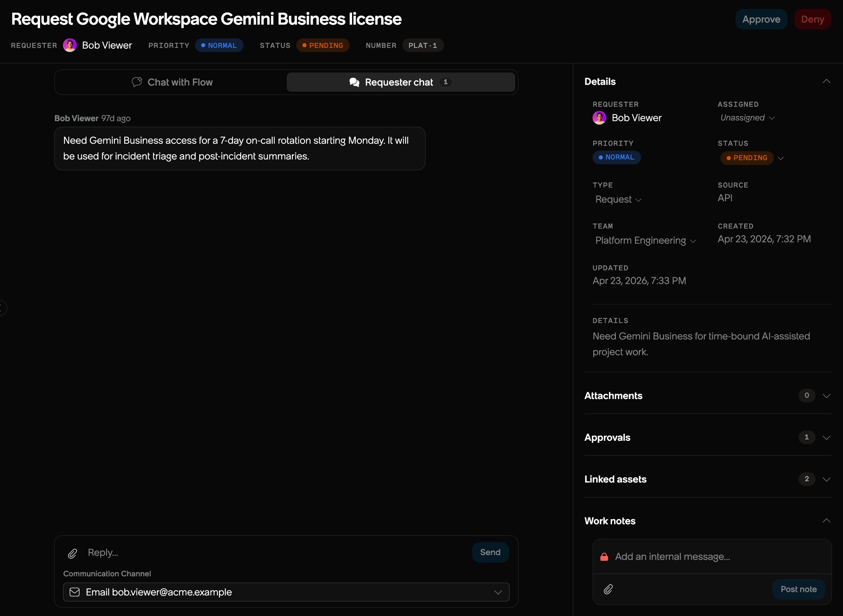
Task: Approve the license request
Action: pos(761,20)
